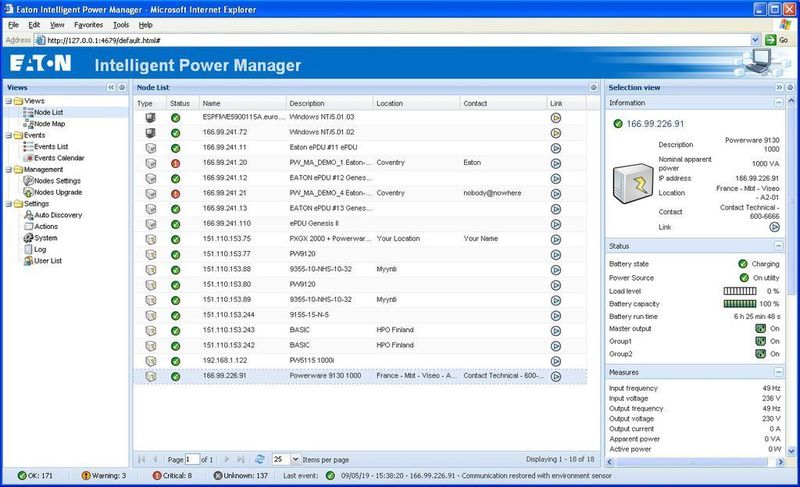
Task: Click refresh icon in paging toolbar
Action: coord(260,459)
